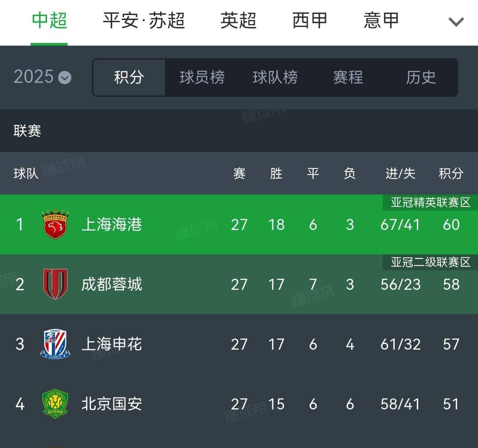The image size is (478, 448).
Task: Open the league selector chevron at top right
Action: pyautogui.click(x=456, y=21)
